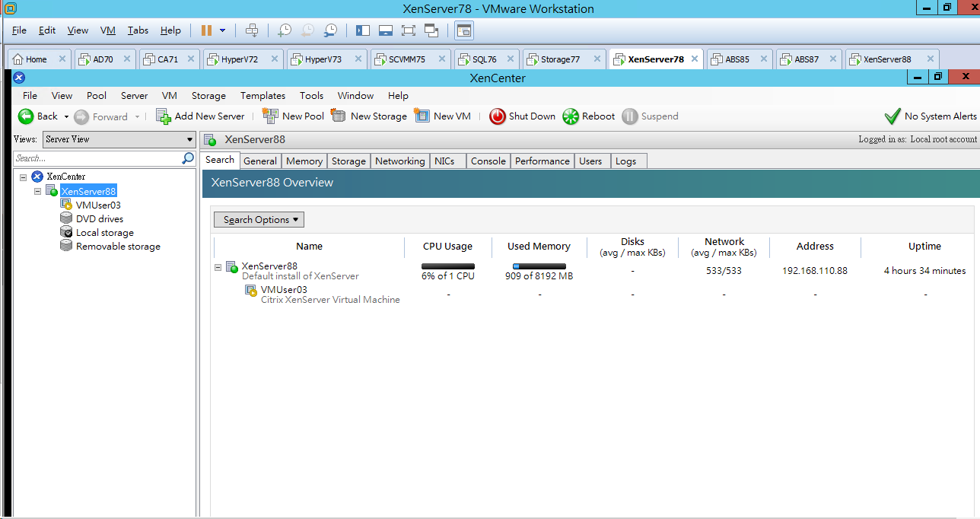Open the Back history dropdown arrow
The image size is (980, 519).
(x=66, y=116)
